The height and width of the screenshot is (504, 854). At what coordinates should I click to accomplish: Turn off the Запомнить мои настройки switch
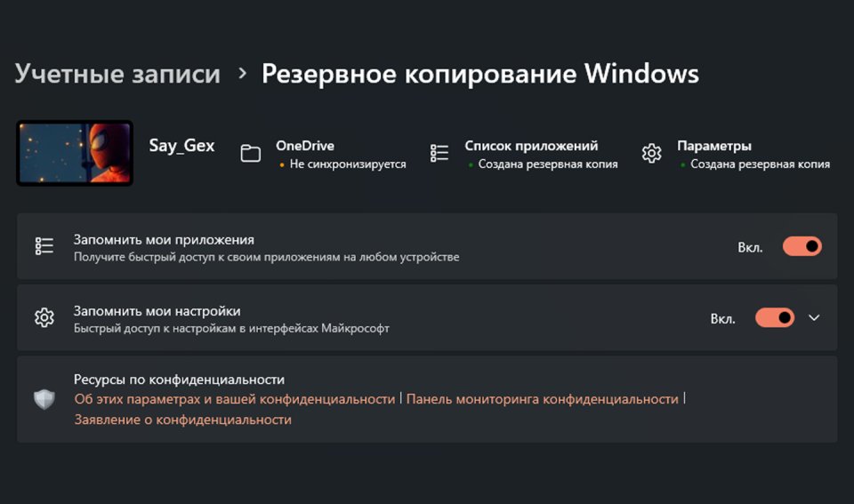point(774,317)
